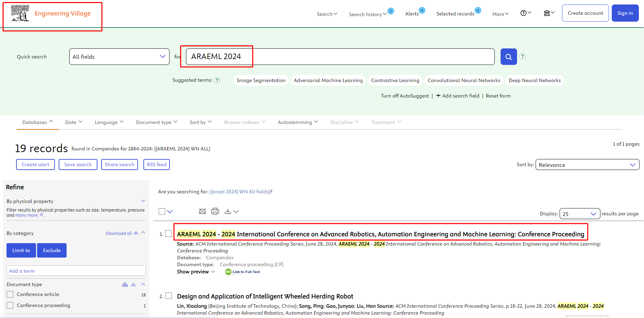Screen dimensions: 644x318
Task: Switch to Databases tab
Action: coord(38,122)
